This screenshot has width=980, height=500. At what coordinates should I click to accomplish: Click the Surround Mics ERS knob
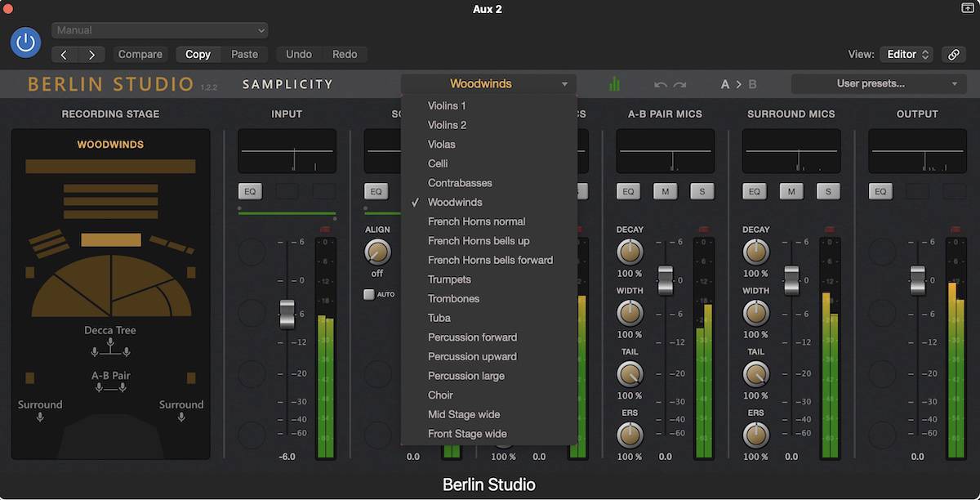[756, 435]
